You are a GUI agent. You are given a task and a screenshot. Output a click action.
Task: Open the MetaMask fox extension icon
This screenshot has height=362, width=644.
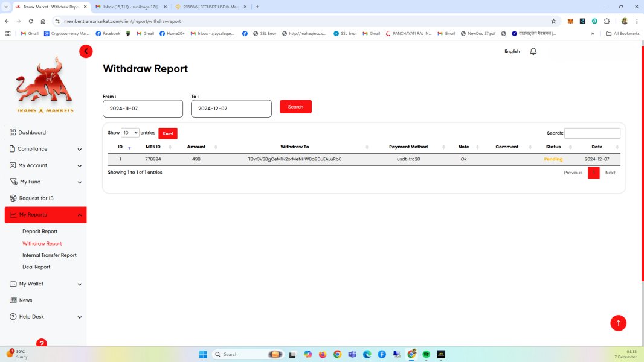click(x=570, y=21)
